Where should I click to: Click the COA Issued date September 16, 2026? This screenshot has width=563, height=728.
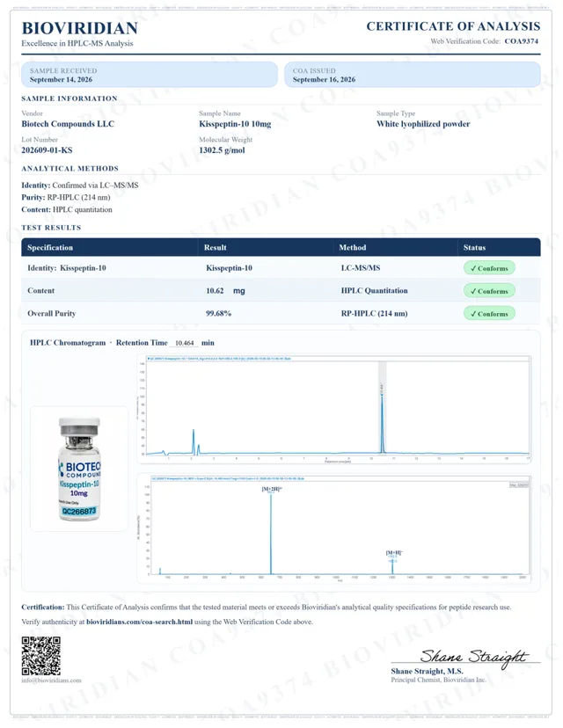[x=324, y=79]
